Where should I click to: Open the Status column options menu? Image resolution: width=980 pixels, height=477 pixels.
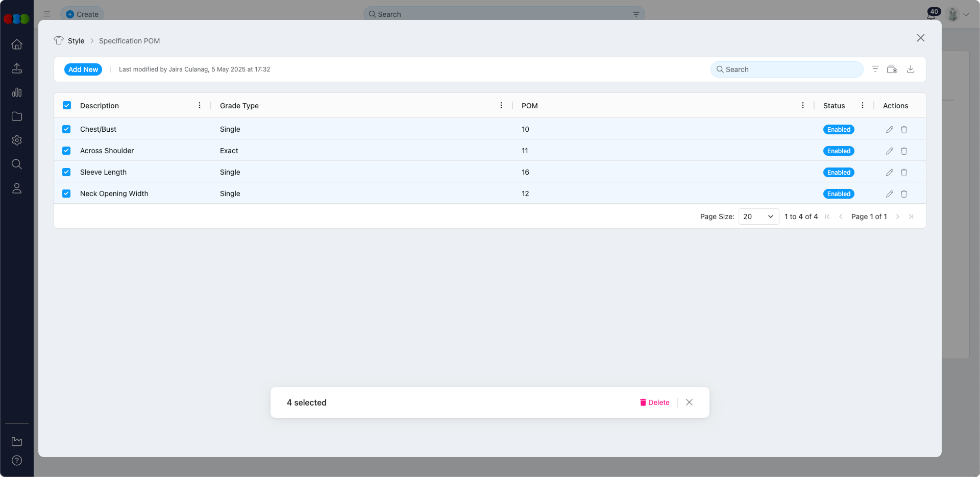click(862, 105)
